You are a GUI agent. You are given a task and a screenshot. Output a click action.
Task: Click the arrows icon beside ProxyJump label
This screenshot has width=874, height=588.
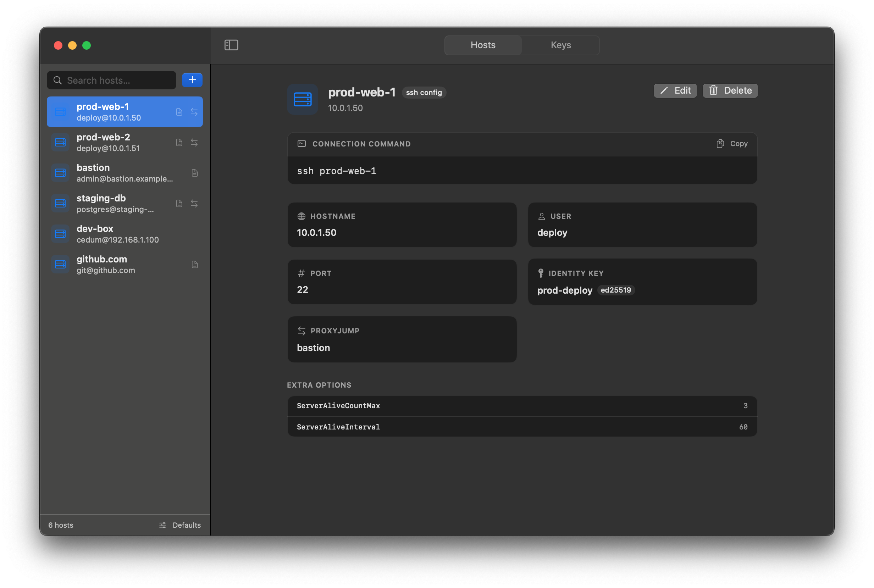(302, 331)
